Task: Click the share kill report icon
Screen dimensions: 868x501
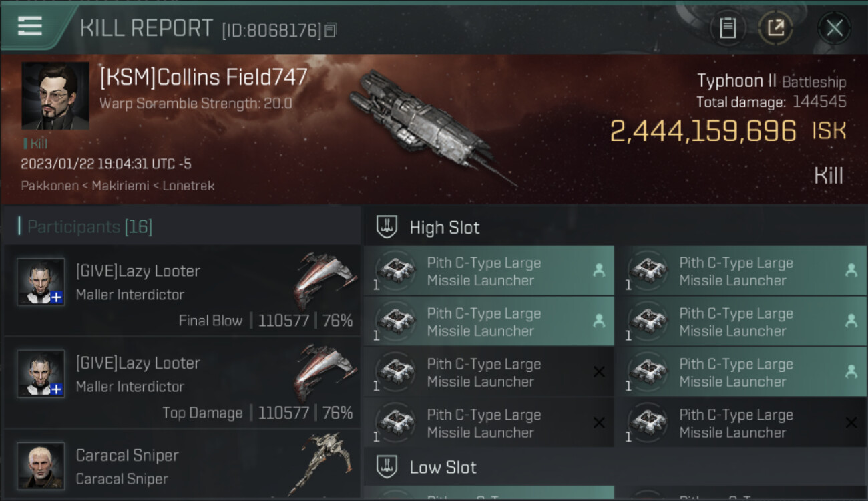Action: pos(775,28)
